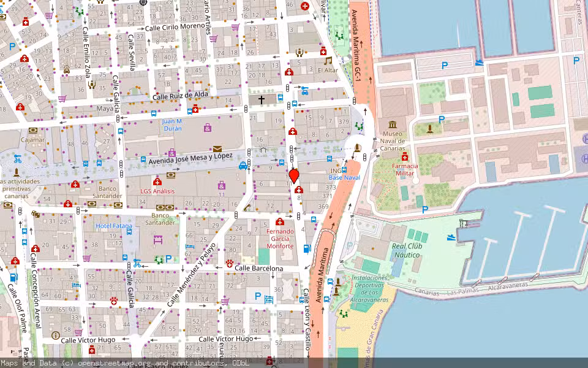Select the Calle León y Castillo label
Screen dimensions: 588x368
tap(307, 319)
